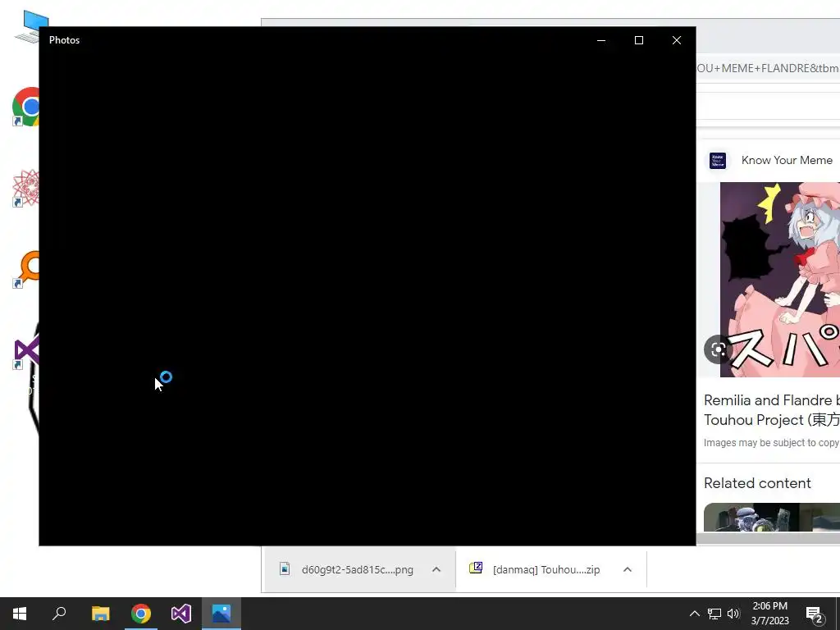The height and width of the screenshot is (630, 840).
Task: Open taskbar search magnifier
Action: pos(59,614)
